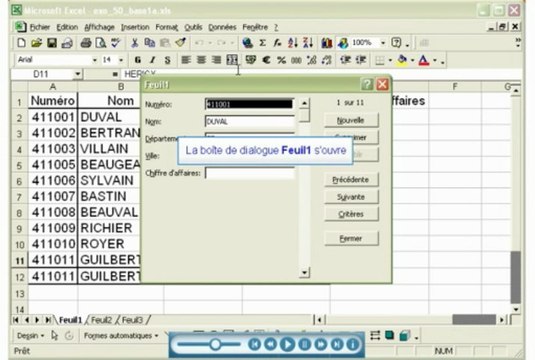The image size is (535, 360).
Task: Open the Données menu
Action: (x=222, y=27)
